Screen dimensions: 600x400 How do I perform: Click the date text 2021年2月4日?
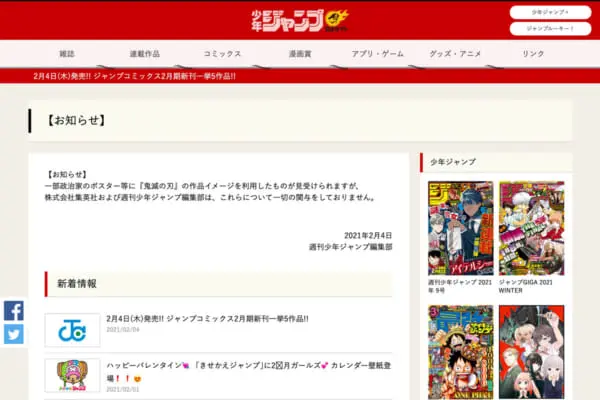tap(368, 235)
